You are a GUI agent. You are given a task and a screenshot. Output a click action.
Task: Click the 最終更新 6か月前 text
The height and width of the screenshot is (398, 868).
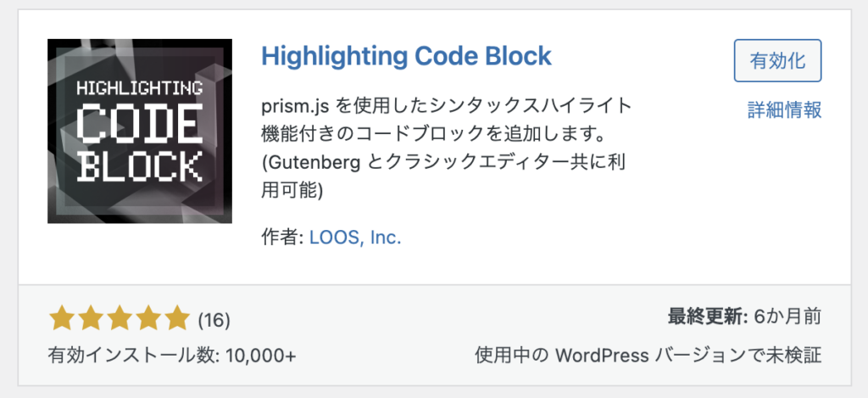pyautogui.click(x=744, y=317)
